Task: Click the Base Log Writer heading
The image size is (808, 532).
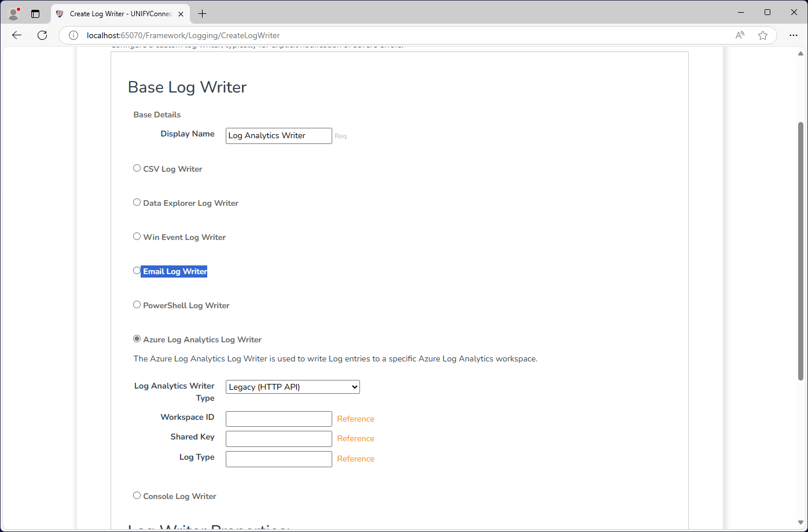Action: [x=188, y=87]
